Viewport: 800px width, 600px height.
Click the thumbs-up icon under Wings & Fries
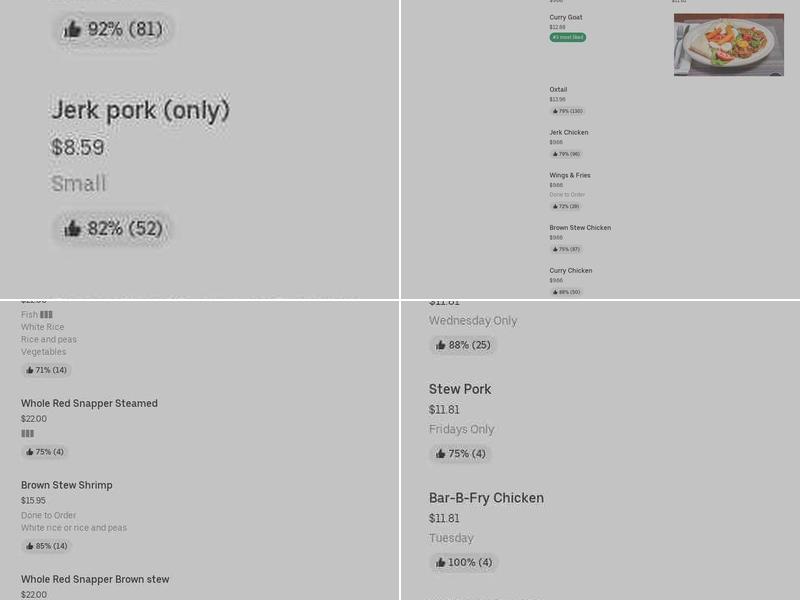[556, 207]
